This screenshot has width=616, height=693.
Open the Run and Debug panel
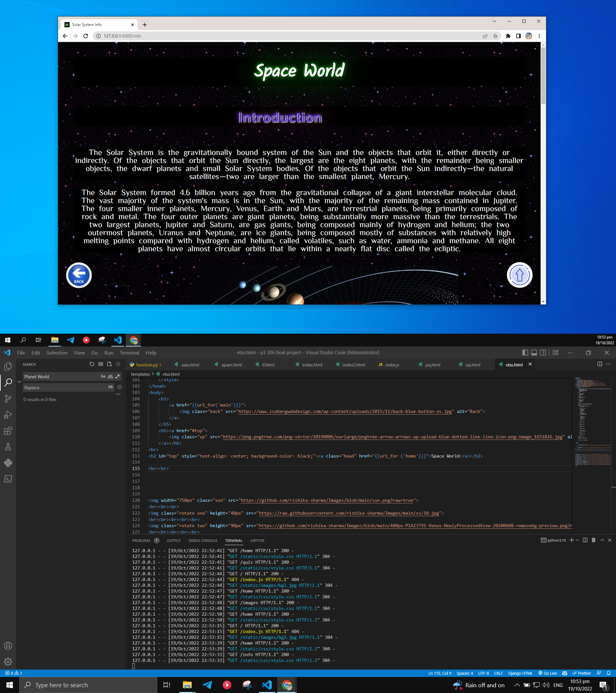pyautogui.click(x=8, y=415)
